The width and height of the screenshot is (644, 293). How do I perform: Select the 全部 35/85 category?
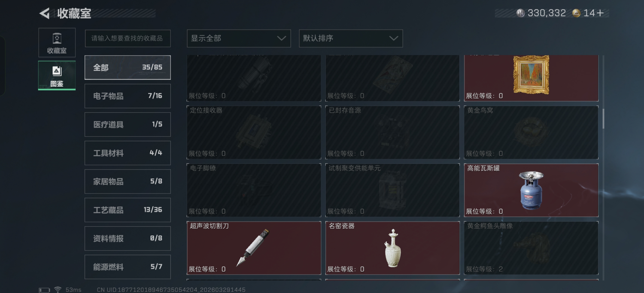[x=127, y=67]
